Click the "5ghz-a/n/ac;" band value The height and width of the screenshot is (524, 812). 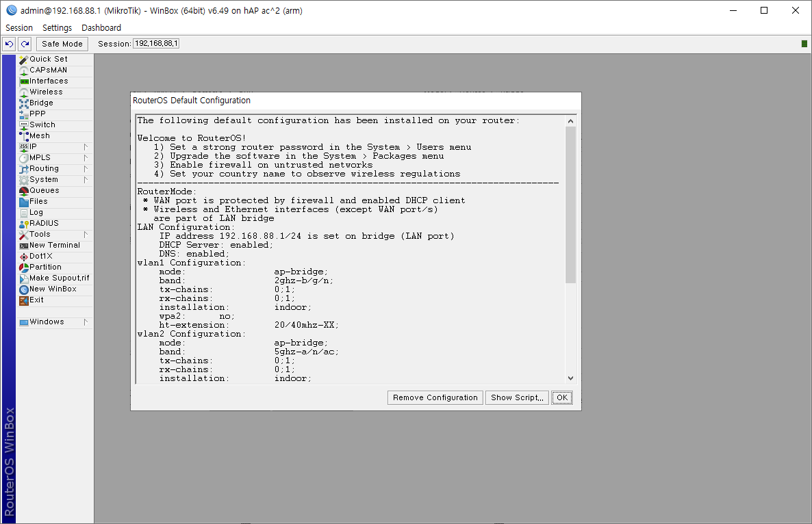click(307, 352)
